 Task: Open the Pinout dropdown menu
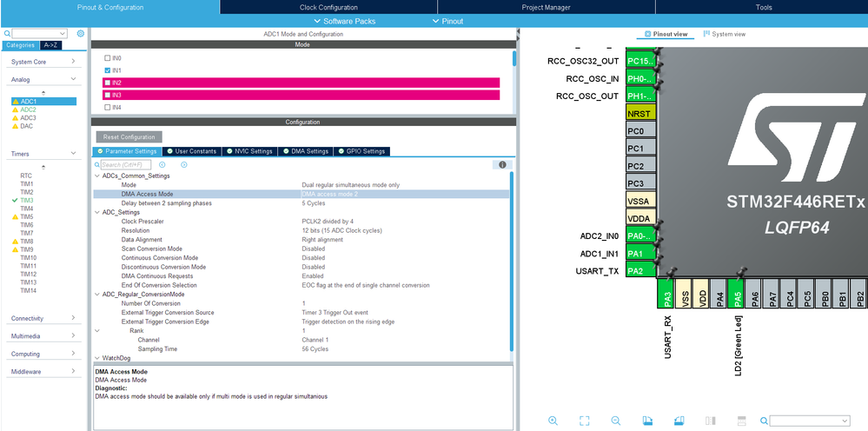pos(447,21)
